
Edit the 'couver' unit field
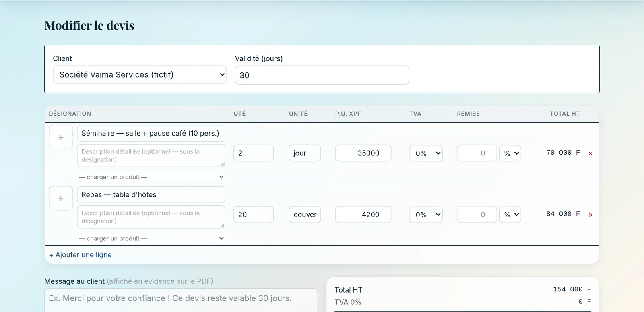pyautogui.click(x=305, y=215)
